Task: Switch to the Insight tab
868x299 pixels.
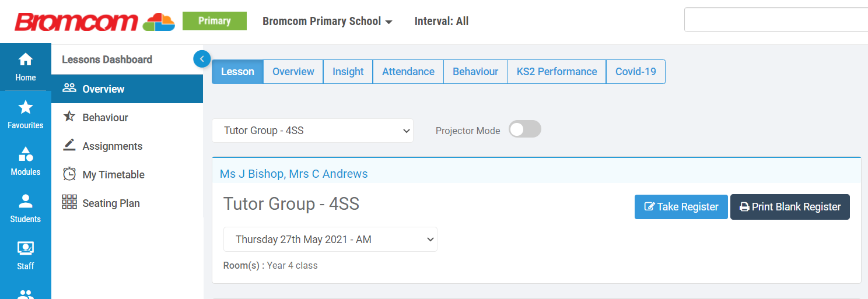Action: [348, 72]
